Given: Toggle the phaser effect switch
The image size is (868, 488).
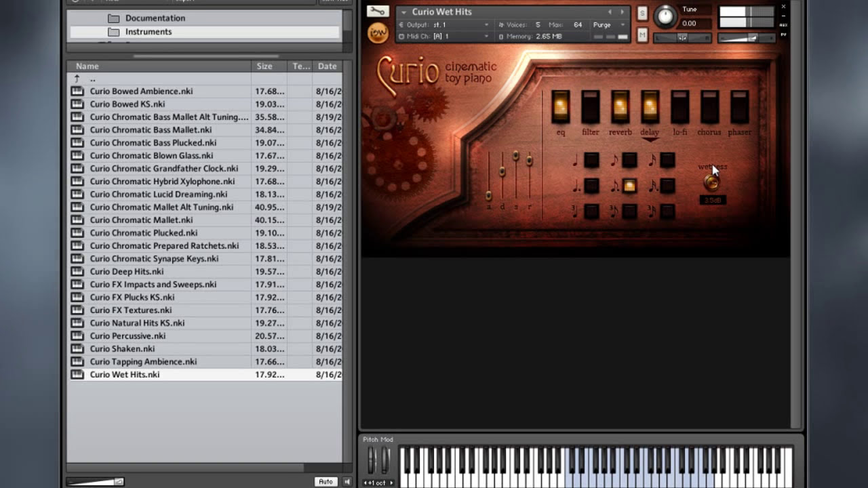Looking at the screenshot, I should 739,106.
